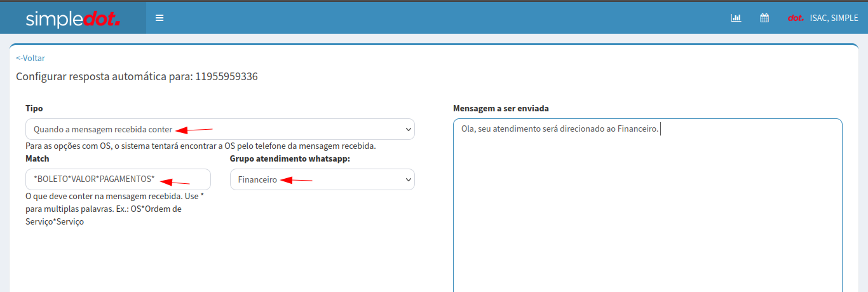Click the Match field label
868x292 pixels.
pyautogui.click(x=37, y=158)
